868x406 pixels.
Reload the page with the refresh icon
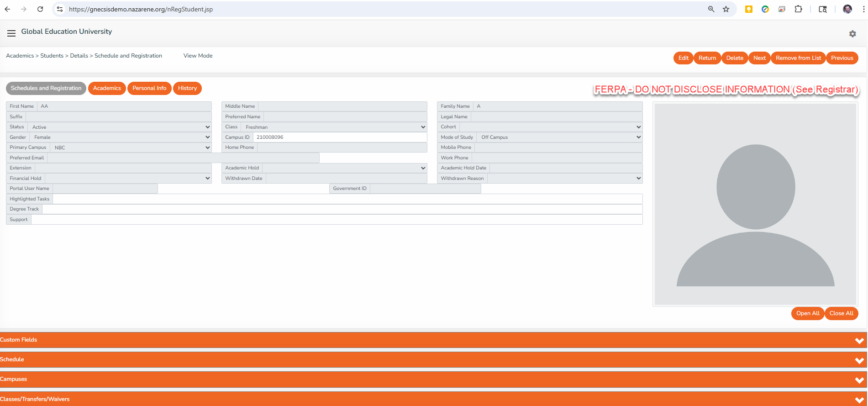pos(40,9)
